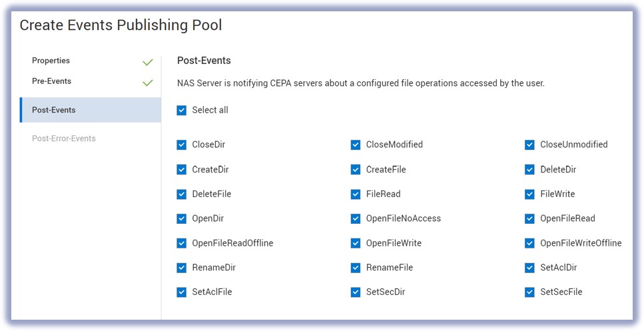Toggle the OpenDir checkbox
Image resolution: width=644 pixels, height=331 pixels.
[x=182, y=219]
